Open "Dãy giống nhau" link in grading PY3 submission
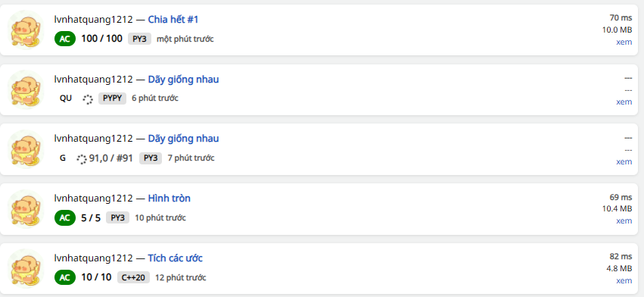Viewport: 644px width, 297px height. click(x=183, y=139)
